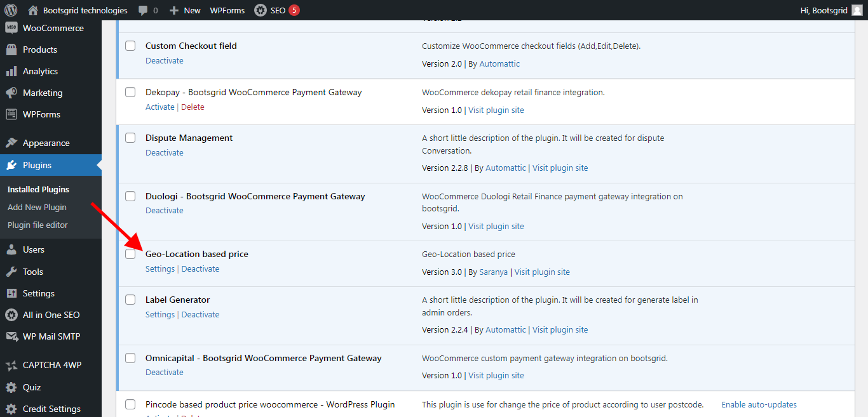
Task: Open Add New Plugin submenu item
Action: (37, 207)
